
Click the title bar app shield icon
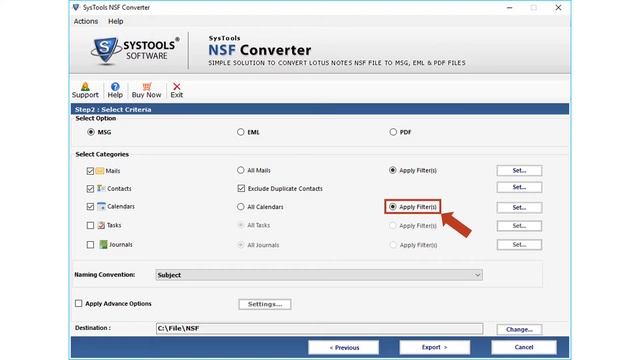pos(76,7)
